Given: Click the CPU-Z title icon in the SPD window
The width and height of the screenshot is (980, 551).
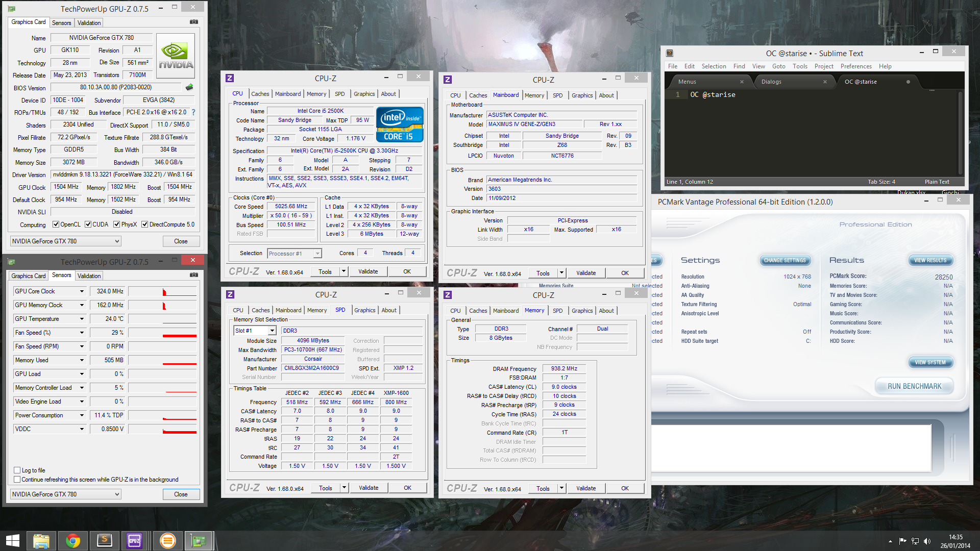Looking at the screenshot, I should coord(230,294).
